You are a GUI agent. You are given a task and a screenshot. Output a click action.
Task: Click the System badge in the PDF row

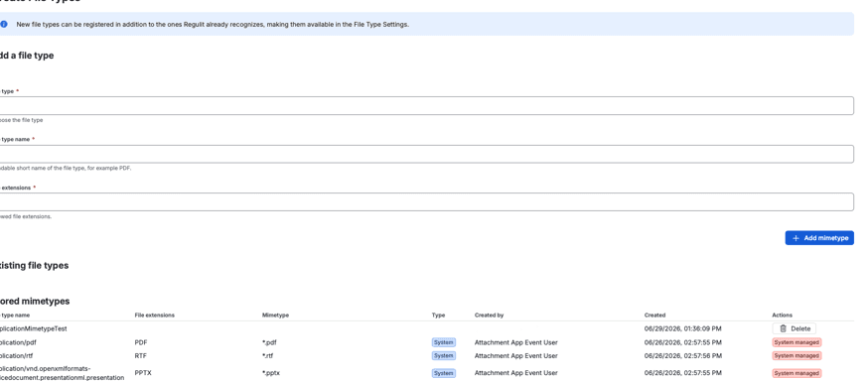[443, 342]
